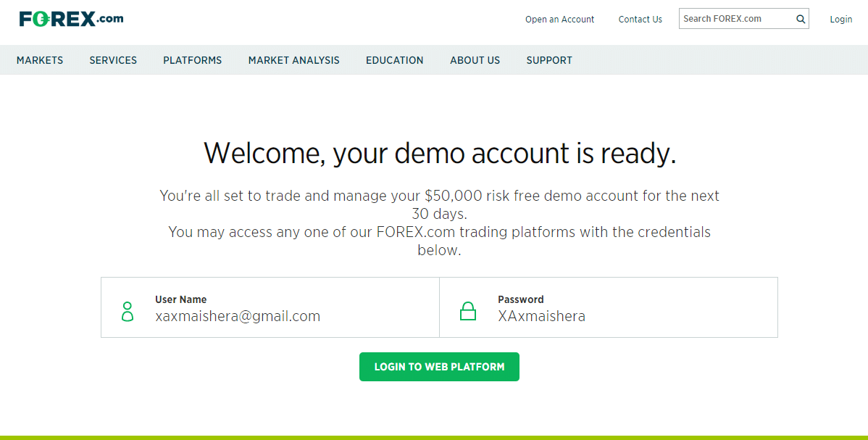868x440 pixels.
Task: Click the Login link in the header
Action: click(840, 20)
